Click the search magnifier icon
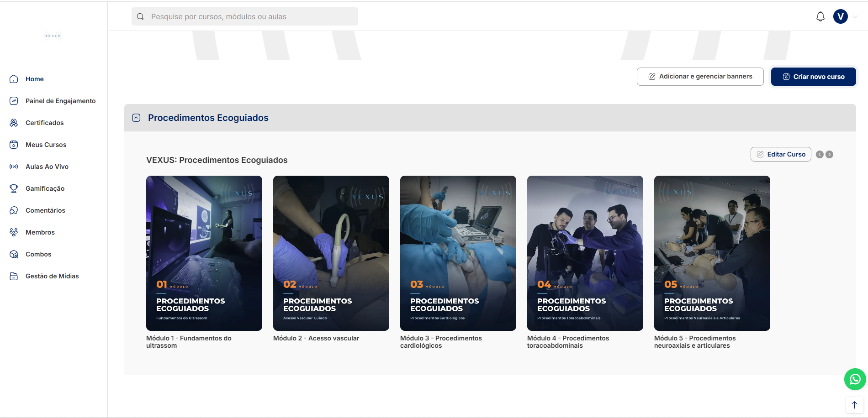 (140, 16)
